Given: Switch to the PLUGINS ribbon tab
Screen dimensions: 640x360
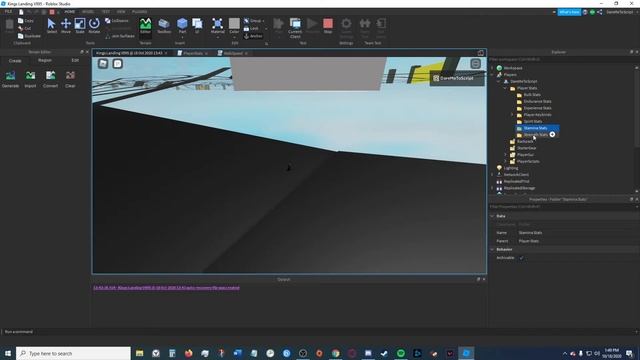Looking at the screenshot, I should coord(140,12).
